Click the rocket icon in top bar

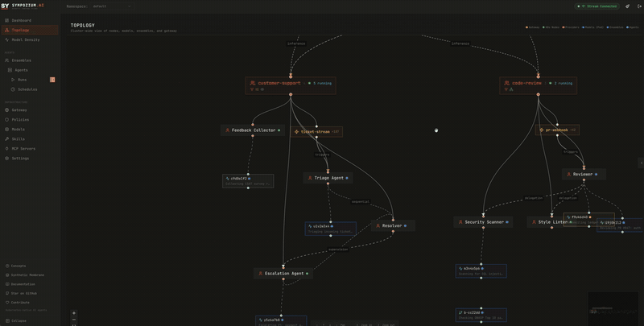628,6
